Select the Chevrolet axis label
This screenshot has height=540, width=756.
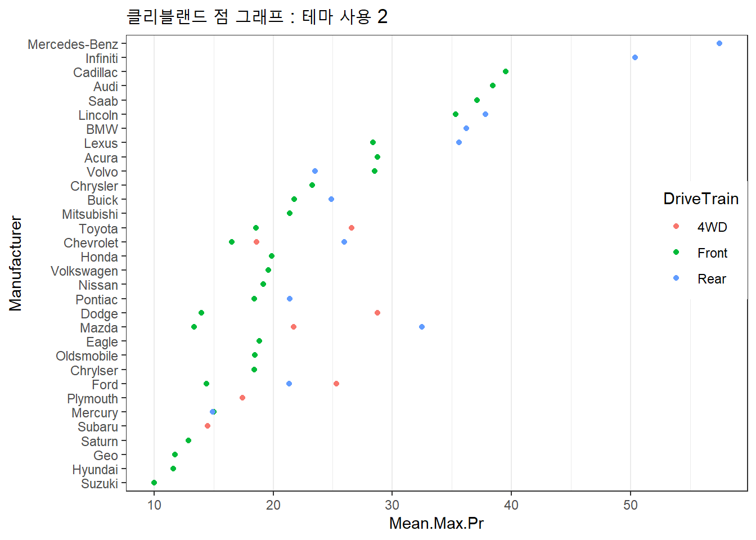[91, 243]
